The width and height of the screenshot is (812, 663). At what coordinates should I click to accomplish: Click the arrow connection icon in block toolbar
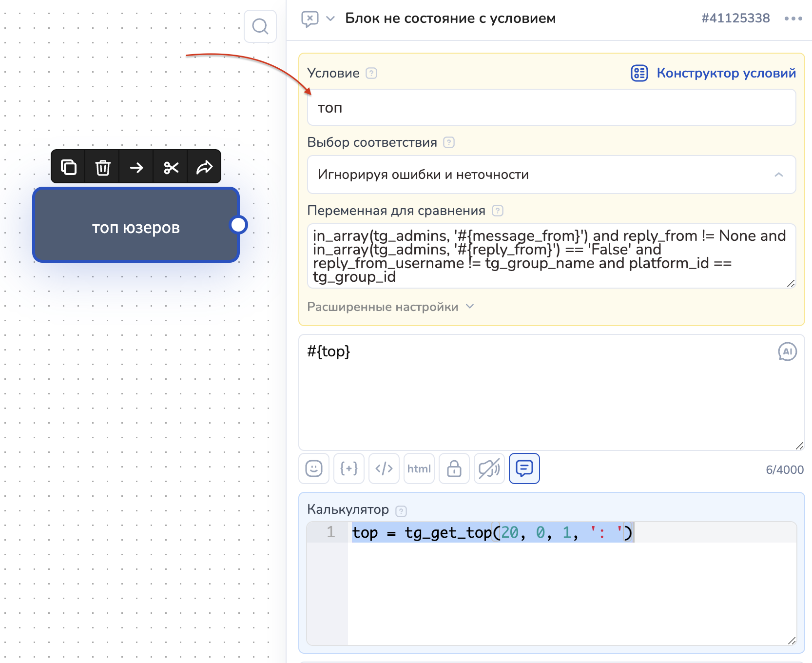(136, 167)
